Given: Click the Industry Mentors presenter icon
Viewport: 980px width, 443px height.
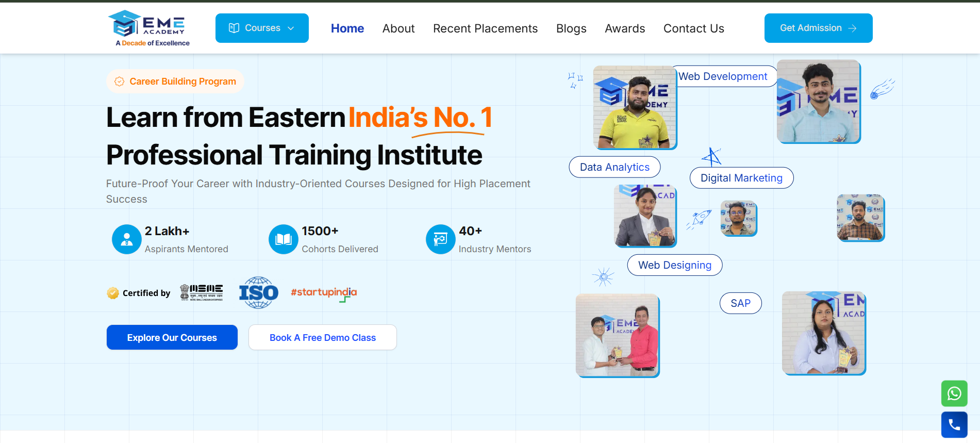Looking at the screenshot, I should (x=440, y=239).
